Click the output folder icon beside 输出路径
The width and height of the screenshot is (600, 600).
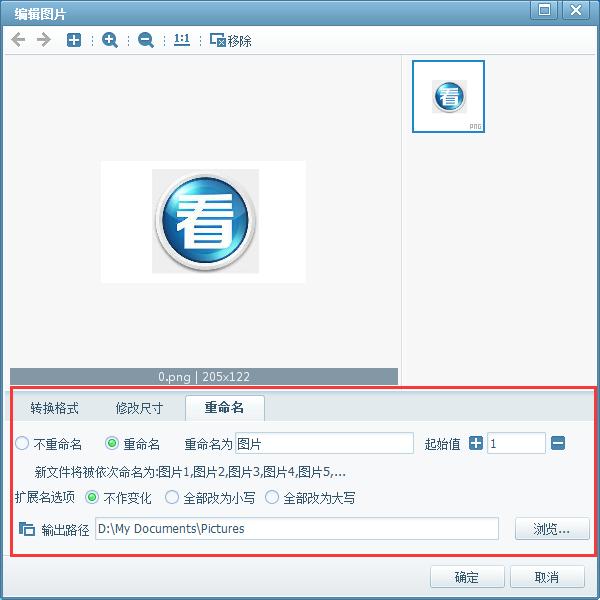[27, 529]
